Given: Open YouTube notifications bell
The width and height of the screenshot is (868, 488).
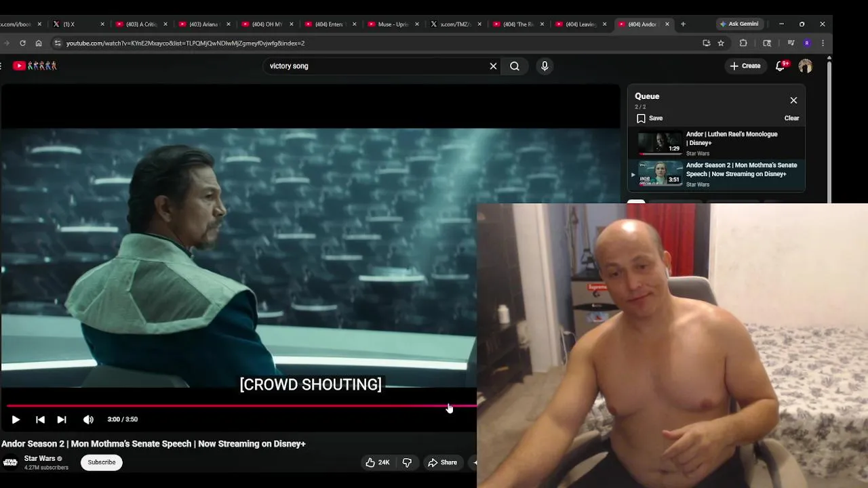Looking at the screenshot, I should click(781, 66).
